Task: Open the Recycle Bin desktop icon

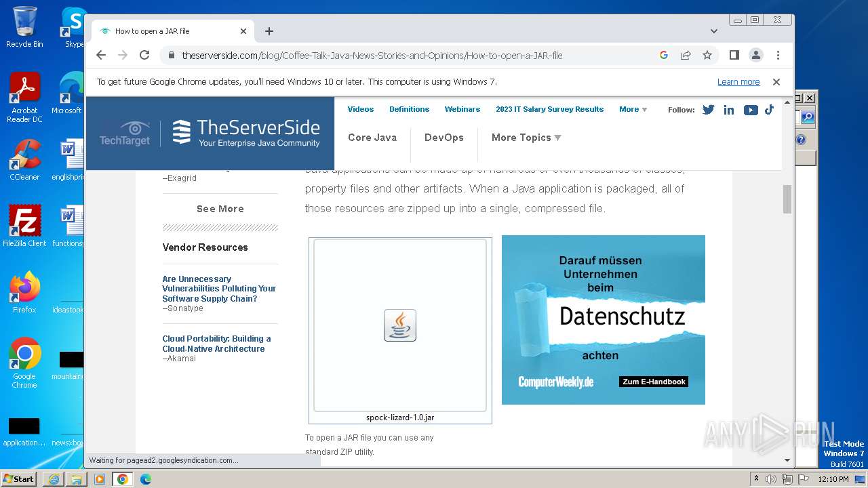Action: tap(24, 27)
